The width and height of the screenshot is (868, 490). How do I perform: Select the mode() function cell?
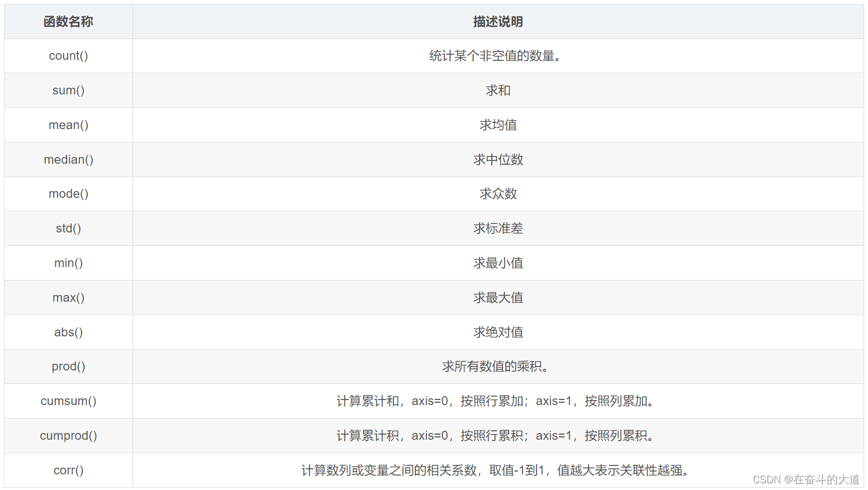pos(68,194)
